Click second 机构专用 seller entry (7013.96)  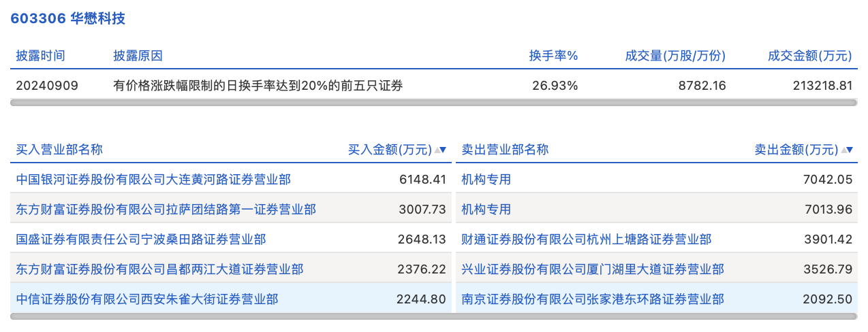(x=486, y=210)
